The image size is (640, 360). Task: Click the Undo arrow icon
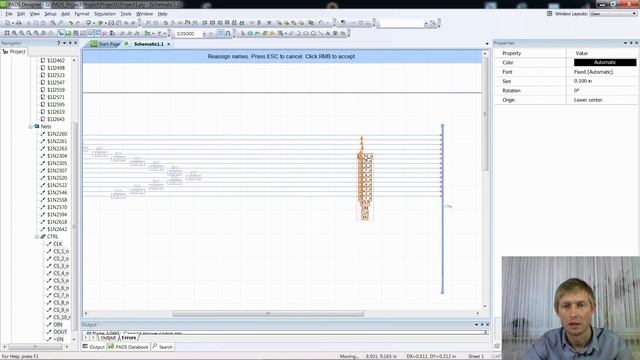point(71,23)
